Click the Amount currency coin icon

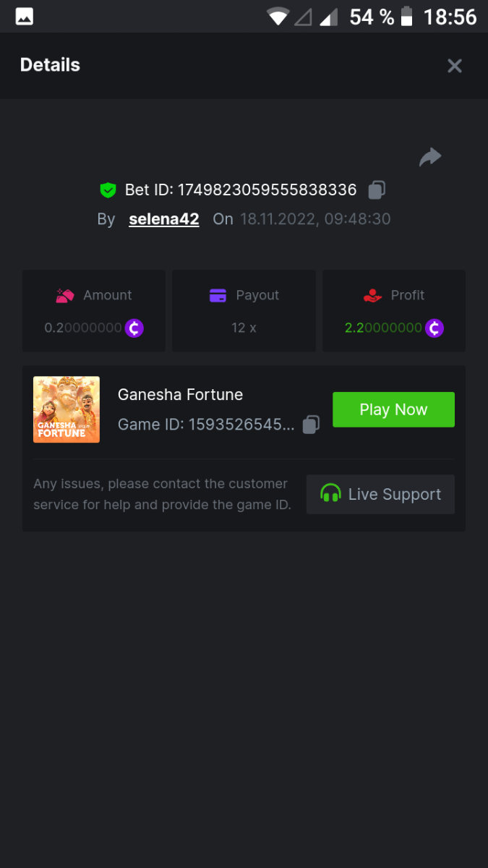tap(134, 328)
